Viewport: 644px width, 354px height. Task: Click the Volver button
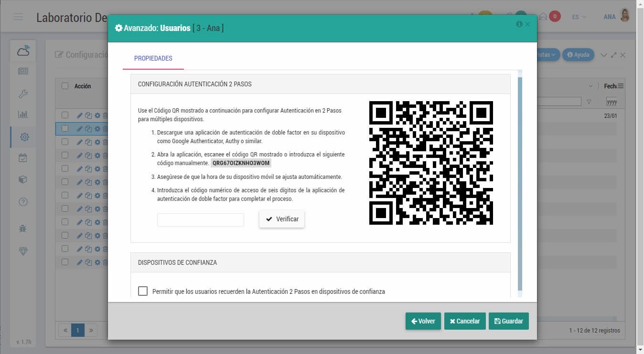coord(423,321)
